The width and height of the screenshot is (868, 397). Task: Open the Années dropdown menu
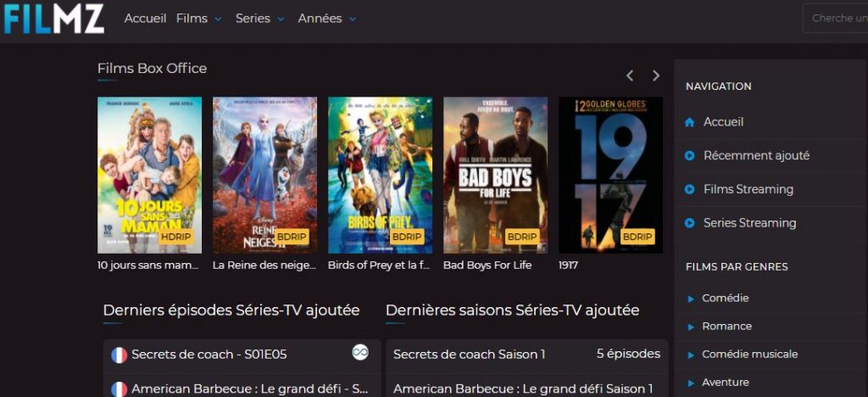click(326, 19)
